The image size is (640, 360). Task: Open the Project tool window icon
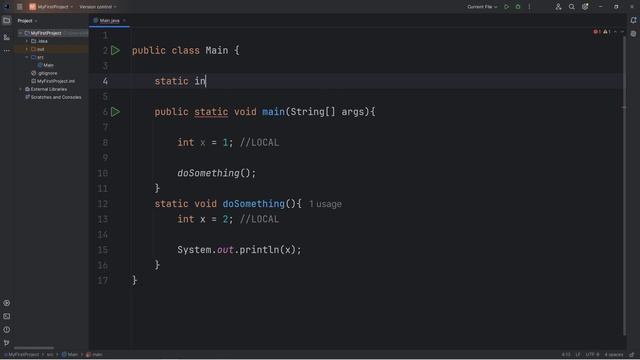pyautogui.click(x=7, y=20)
